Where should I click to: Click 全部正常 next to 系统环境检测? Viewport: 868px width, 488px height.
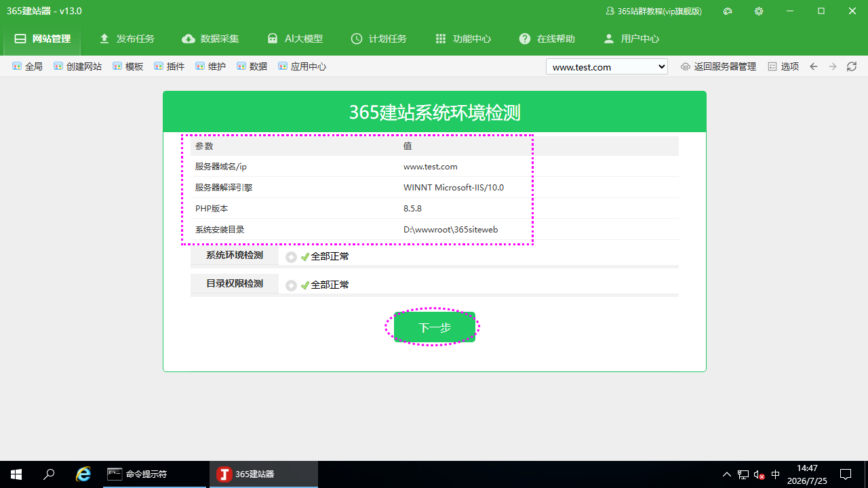(330, 257)
